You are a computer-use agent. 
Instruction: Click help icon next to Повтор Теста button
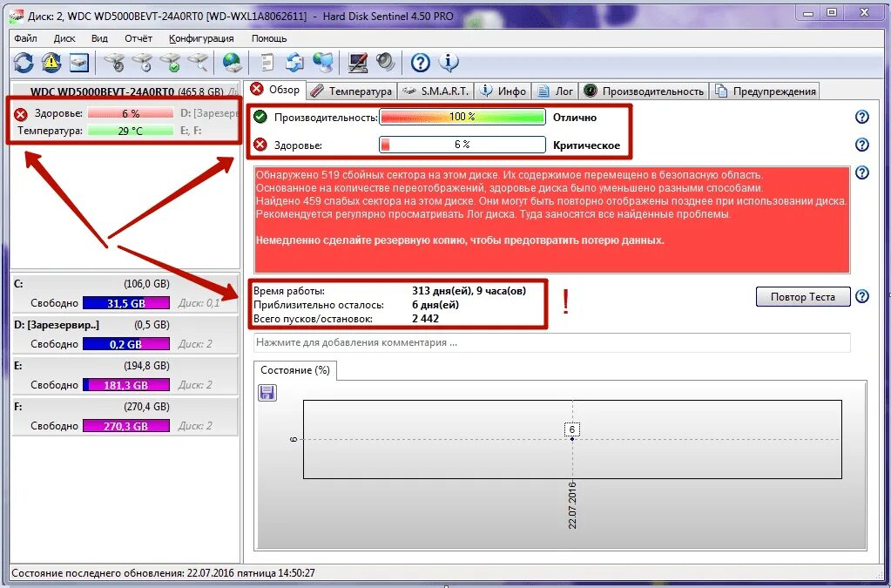(x=862, y=296)
